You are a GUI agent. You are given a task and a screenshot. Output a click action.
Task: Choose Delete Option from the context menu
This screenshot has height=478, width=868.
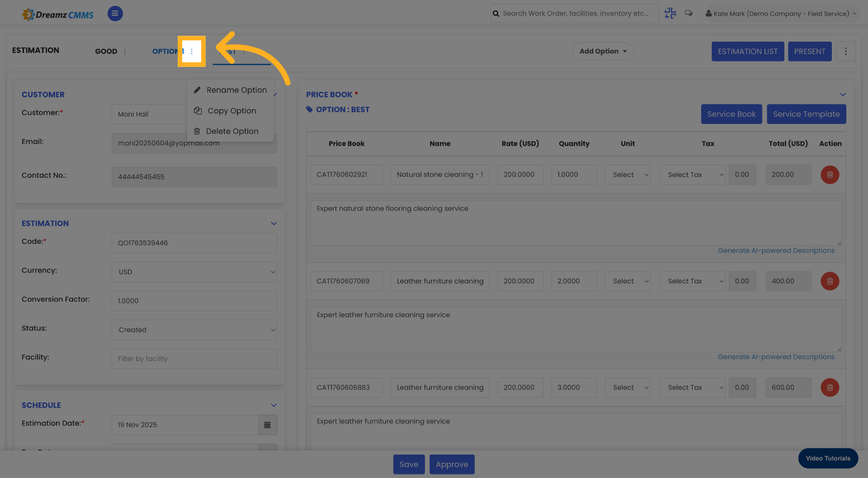[x=232, y=131]
